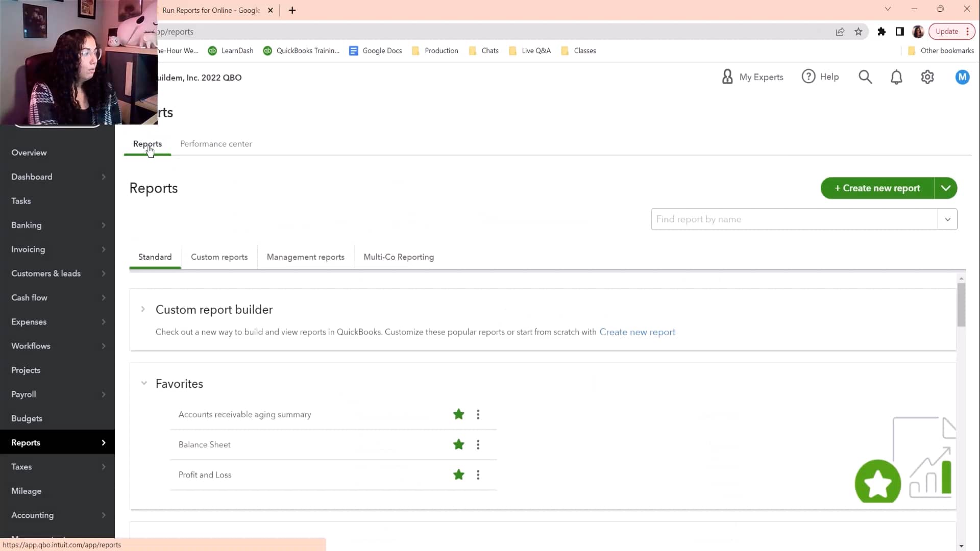Open the Help question mark icon

coord(808,77)
